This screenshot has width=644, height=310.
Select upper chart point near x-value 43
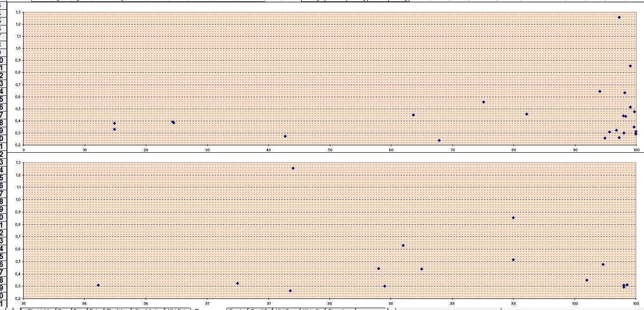pyautogui.click(x=285, y=136)
